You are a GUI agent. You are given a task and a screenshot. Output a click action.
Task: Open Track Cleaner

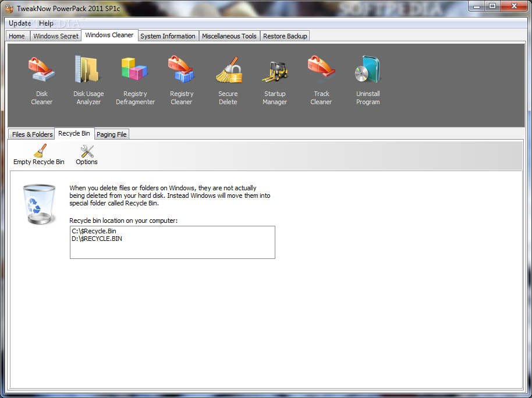click(321, 81)
